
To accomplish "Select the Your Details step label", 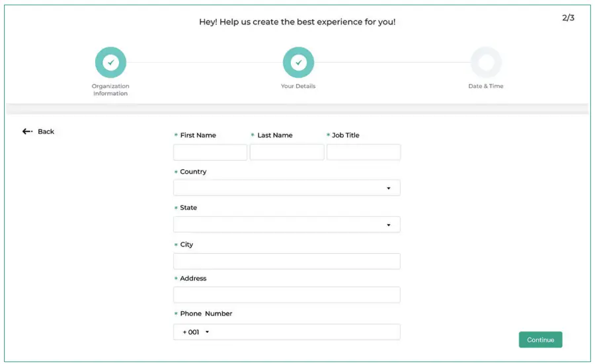I will point(298,87).
